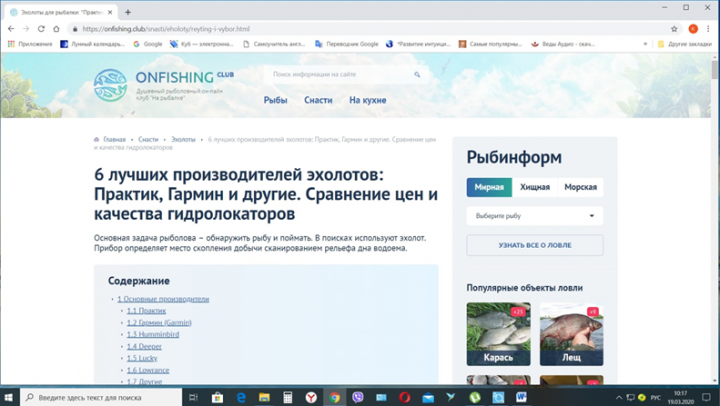Click the address bar URL field
Viewport: 720px width, 406px height.
[x=367, y=28]
